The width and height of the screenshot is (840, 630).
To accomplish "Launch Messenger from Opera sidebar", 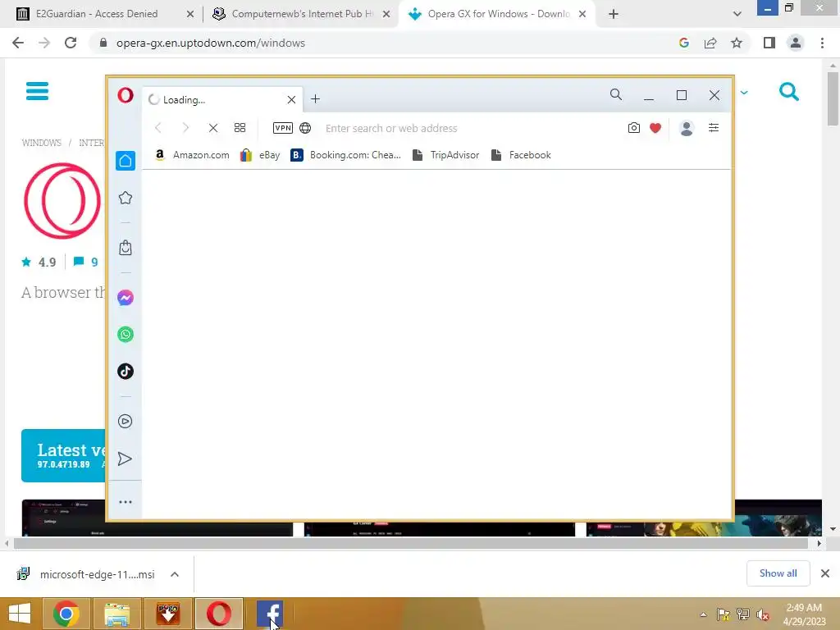I will pos(126,297).
